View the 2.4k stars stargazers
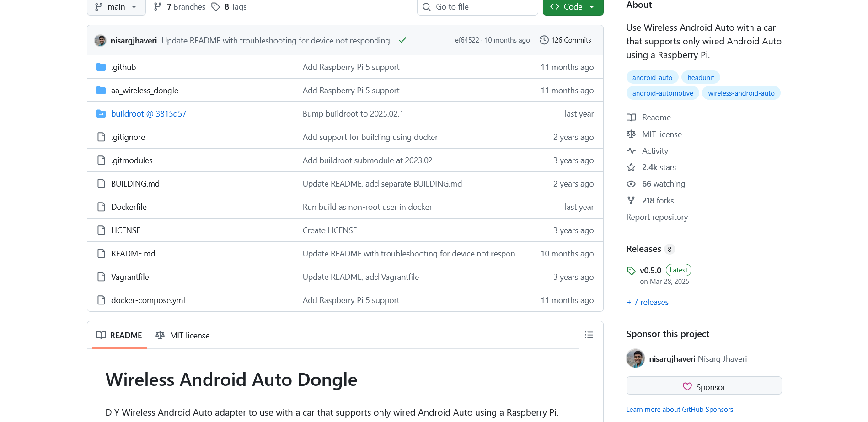Image resolution: width=868 pixels, height=422 pixels. coord(652,167)
